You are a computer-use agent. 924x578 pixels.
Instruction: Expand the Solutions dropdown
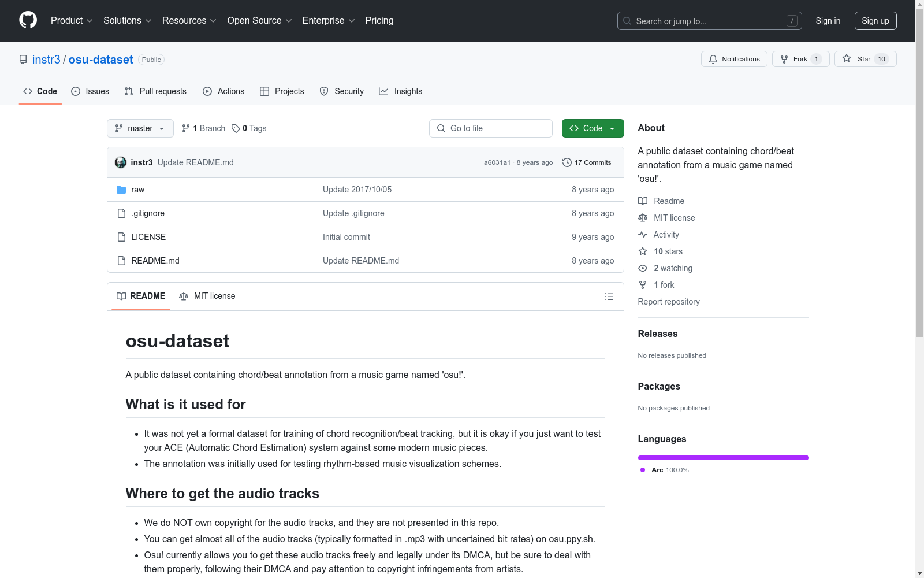pyautogui.click(x=128, y=20)
